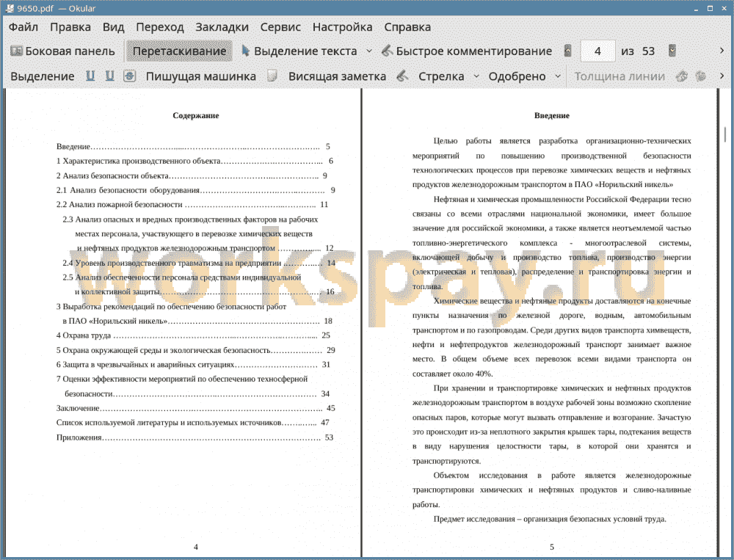Select the strikeout annotation icon
Image resolution: width=734 pixels, height=560 pixels.
click(x=130, y=76)
